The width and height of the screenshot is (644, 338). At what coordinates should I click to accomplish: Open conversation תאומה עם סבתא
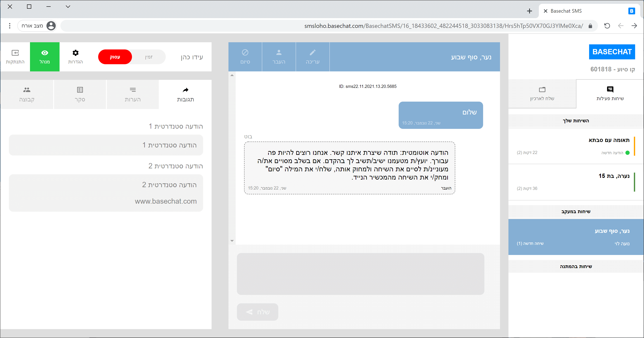pos(575,146)
